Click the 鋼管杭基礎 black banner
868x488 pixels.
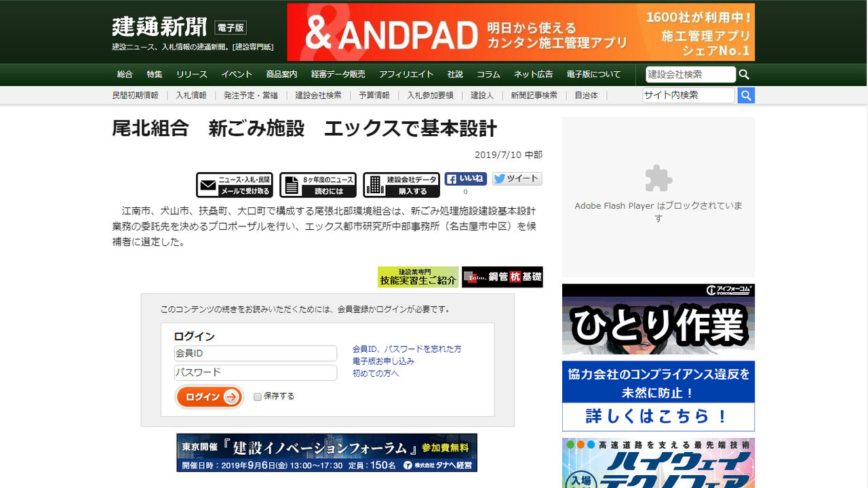coord(502,277)
